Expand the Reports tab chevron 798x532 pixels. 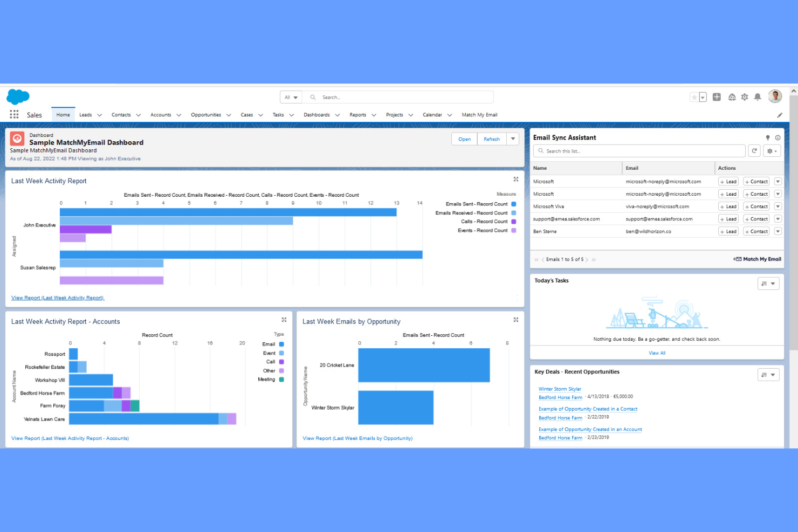tap(374, 115)
